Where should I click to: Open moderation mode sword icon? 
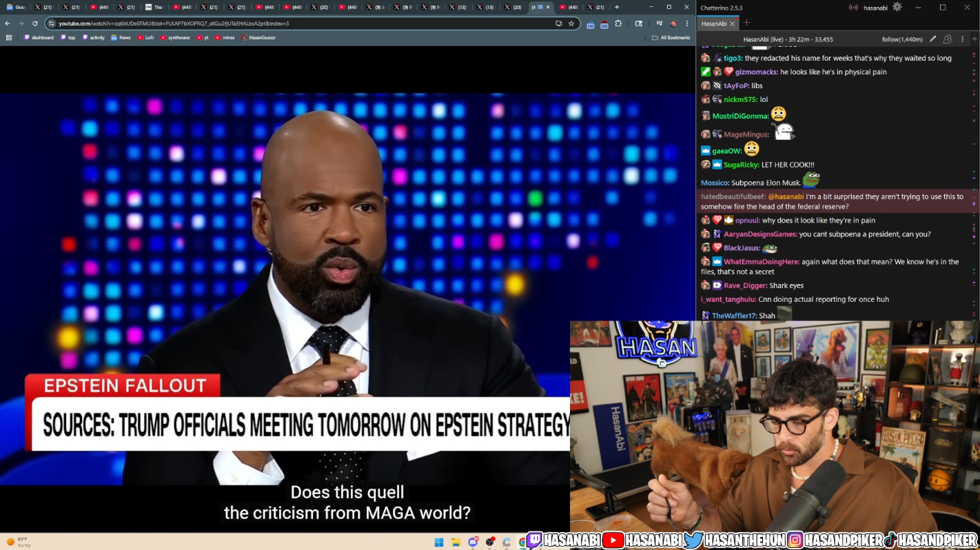tap(932, 39)
